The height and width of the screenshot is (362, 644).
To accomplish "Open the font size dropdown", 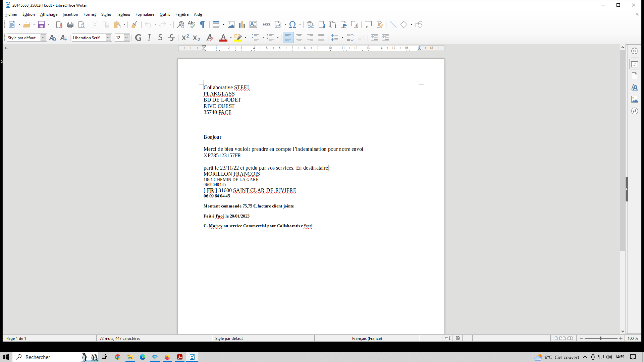I will [126, 38].
